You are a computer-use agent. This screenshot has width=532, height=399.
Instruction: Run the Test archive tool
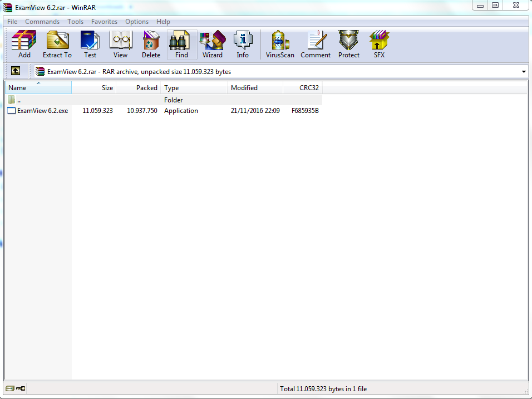coord(90,45)
